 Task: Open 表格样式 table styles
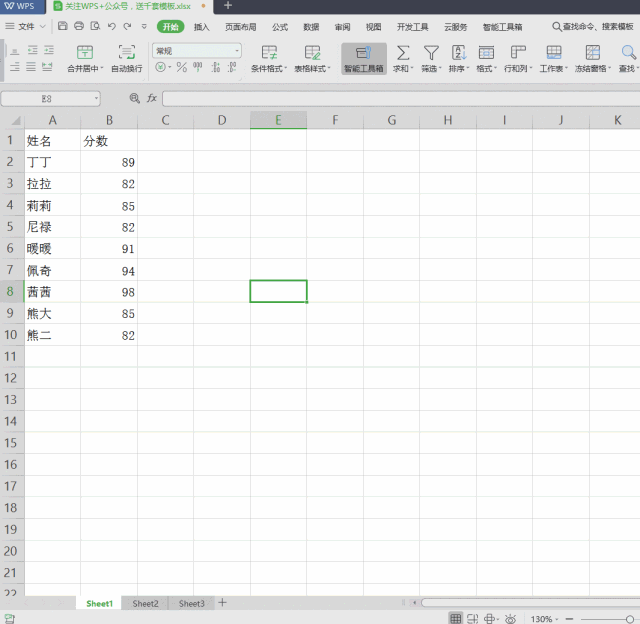(312, 59)
